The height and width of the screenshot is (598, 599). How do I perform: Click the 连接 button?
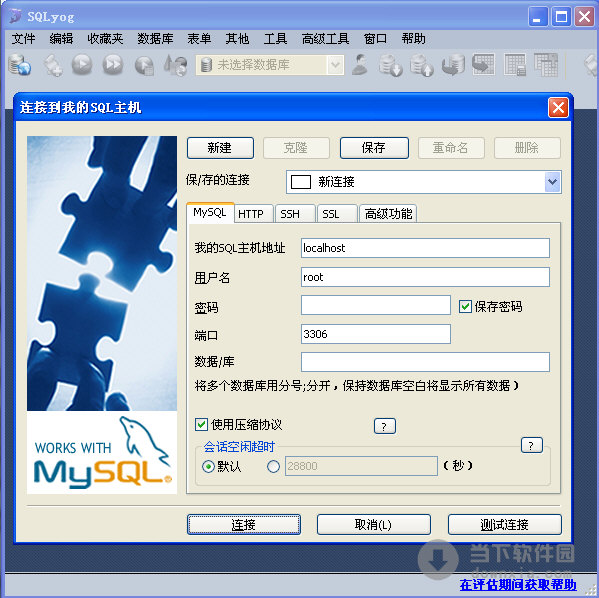[x=244, y=524]
